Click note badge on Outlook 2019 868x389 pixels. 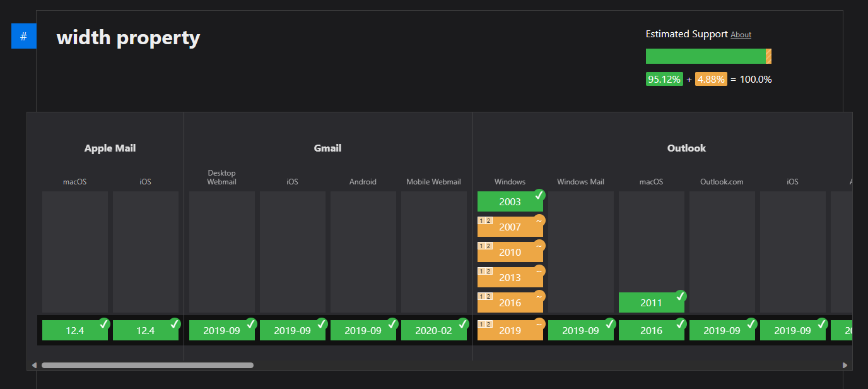coord(485,324)
